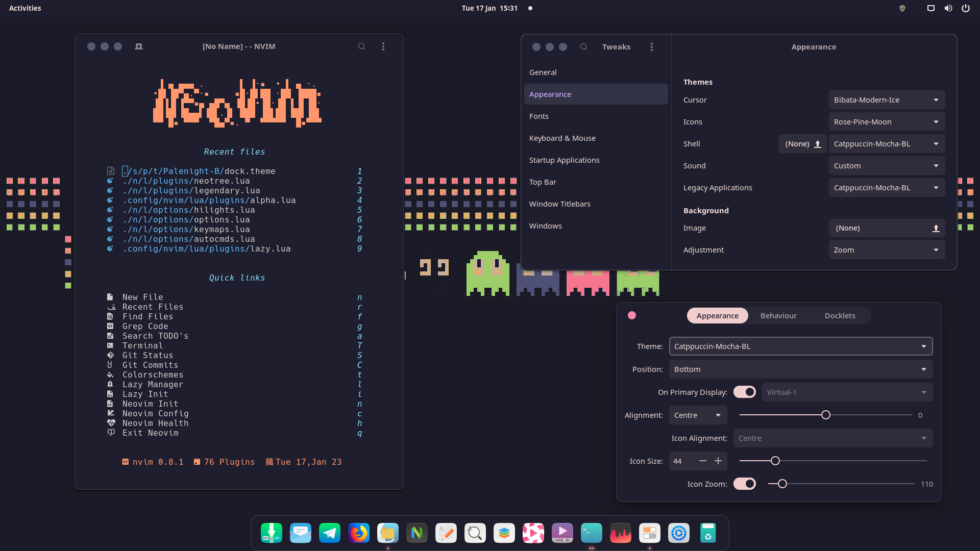This screenshot has height=551, width=980.
Task: Launch Firefox from the dock
Action: tap(359, 533)
